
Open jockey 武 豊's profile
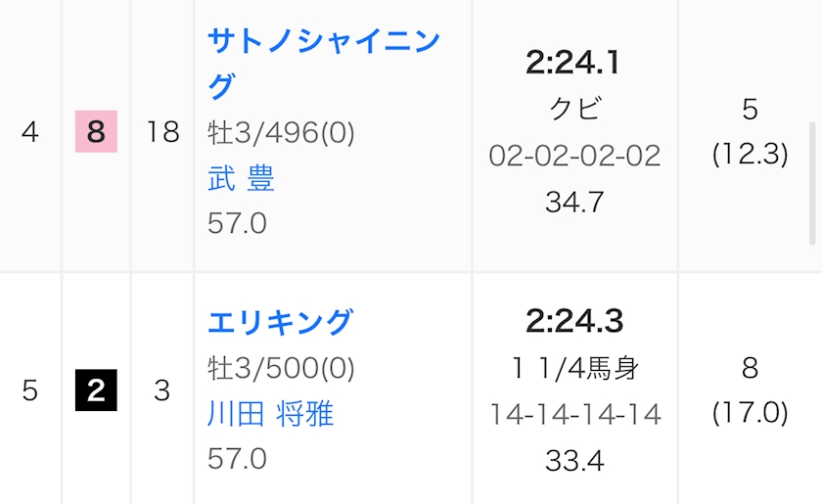[x=241, y=178]
